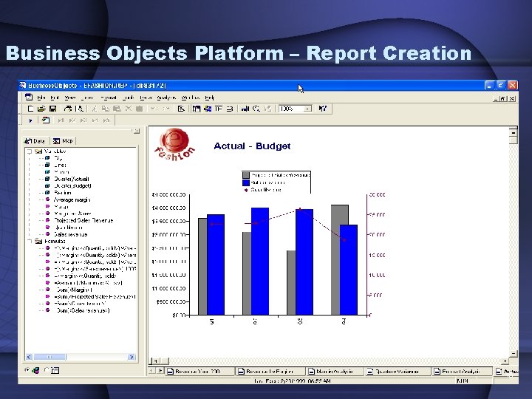532x399 pixels.
Task: Select the Sales revenue variable
Action: point(71,234)
